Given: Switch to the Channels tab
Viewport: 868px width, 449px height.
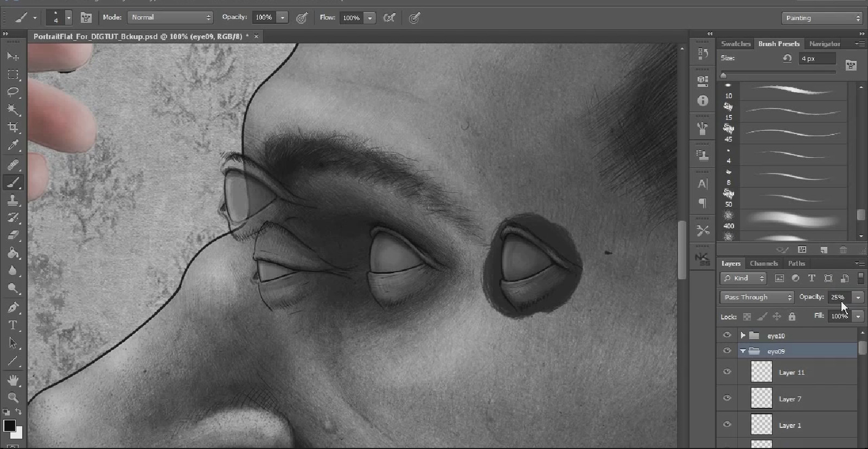Looking at the screenshot, I should pyautogui.click(x=764, y=264).
